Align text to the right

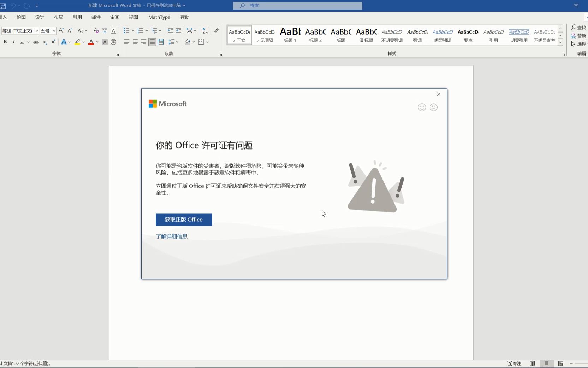143,42
